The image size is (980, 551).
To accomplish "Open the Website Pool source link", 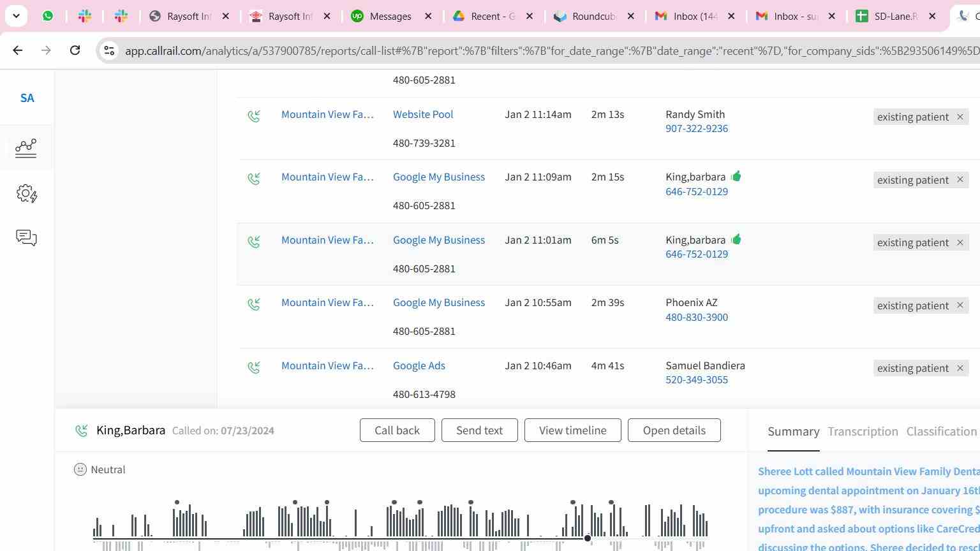I will click(423, 114).
